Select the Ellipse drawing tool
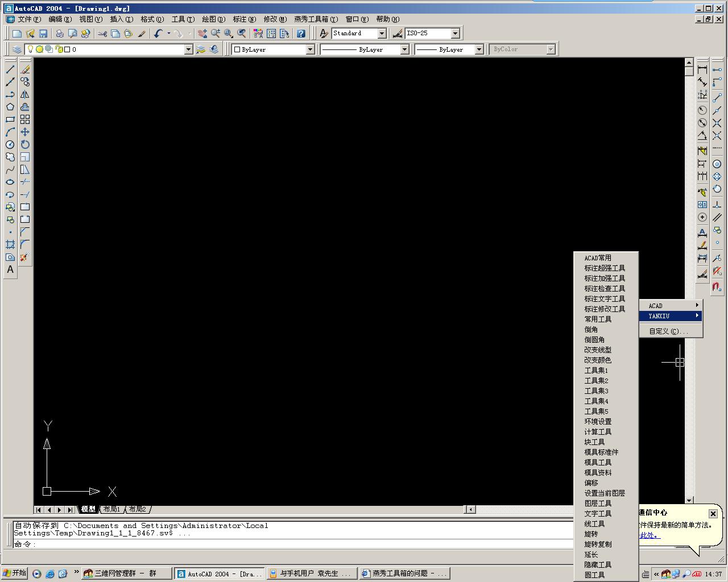This screenshot has width=728, height=582. (x=10, y=182)
